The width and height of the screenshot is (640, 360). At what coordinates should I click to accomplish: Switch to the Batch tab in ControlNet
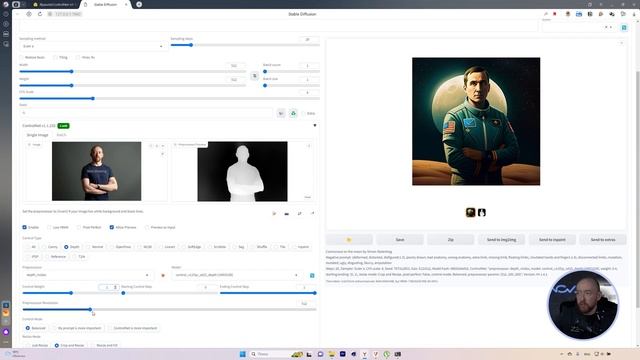pyautogui.click(x=61, y=135)
